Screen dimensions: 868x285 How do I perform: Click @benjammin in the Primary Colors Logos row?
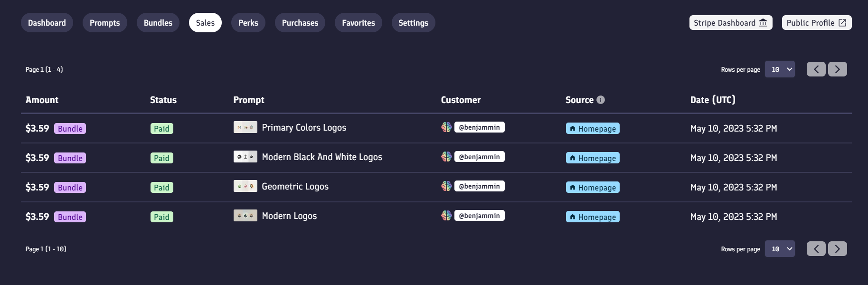[x=480, y=127]
